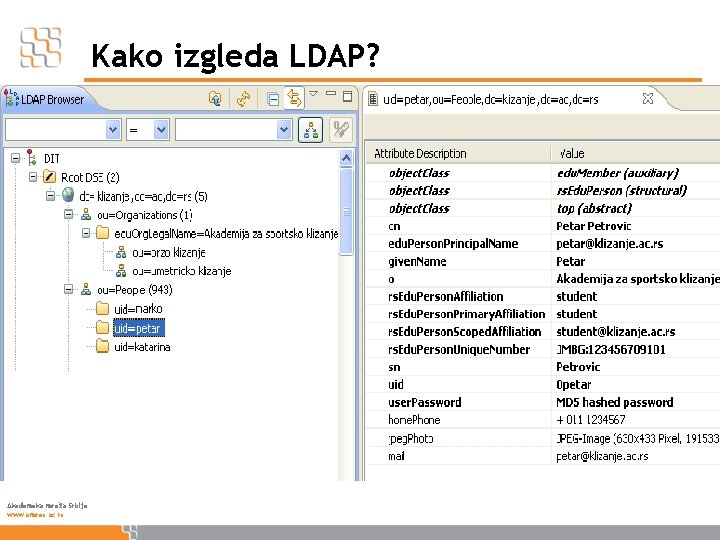Collapse the Root DSE node
The width and height of the screenshot is (720, 540).
pos(33,177)
